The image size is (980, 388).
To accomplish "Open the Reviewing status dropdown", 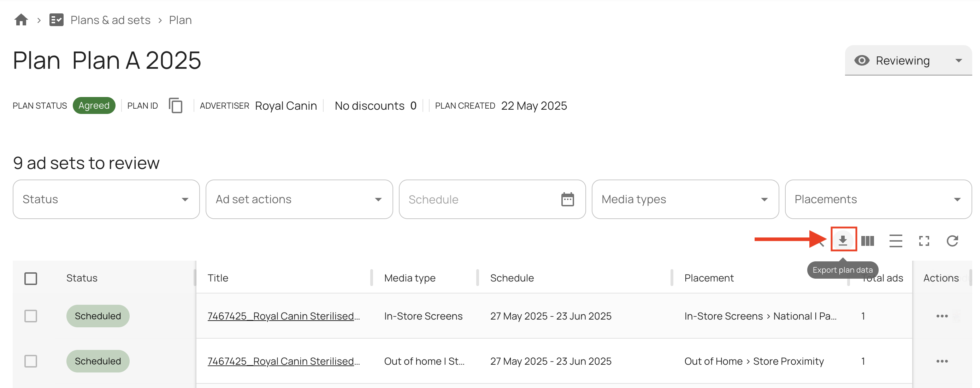I will point(908,60).
